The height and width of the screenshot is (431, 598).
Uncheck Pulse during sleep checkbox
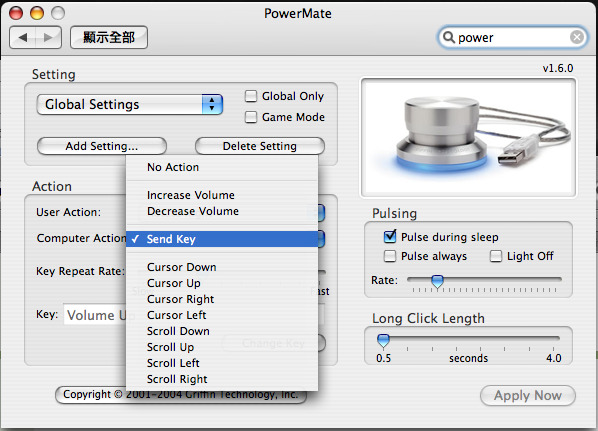pyautogui.click(x=390, y=237)
